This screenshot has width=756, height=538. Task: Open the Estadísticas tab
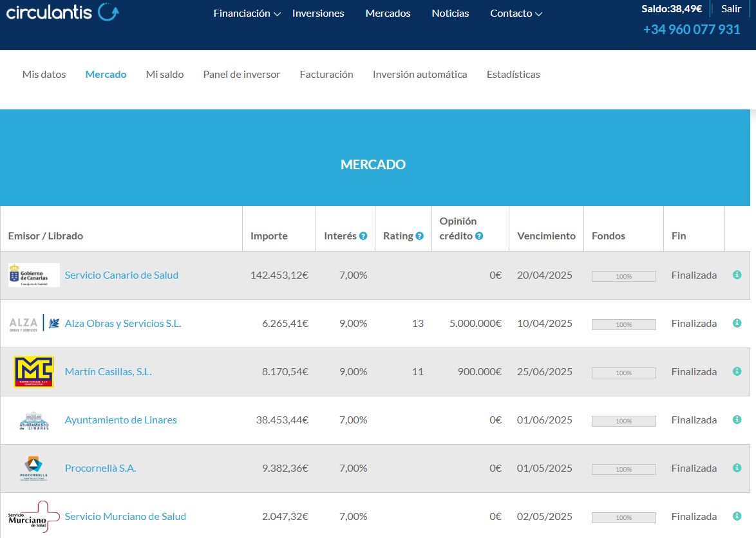pos(513,75)
